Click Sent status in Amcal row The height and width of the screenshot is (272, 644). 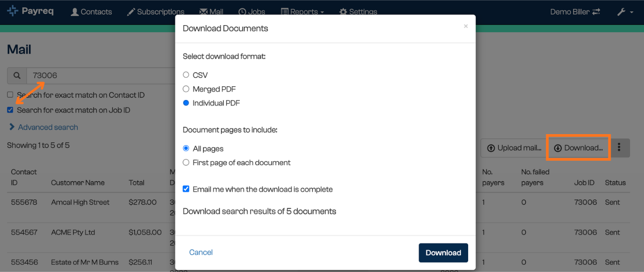tap(612, 202)
